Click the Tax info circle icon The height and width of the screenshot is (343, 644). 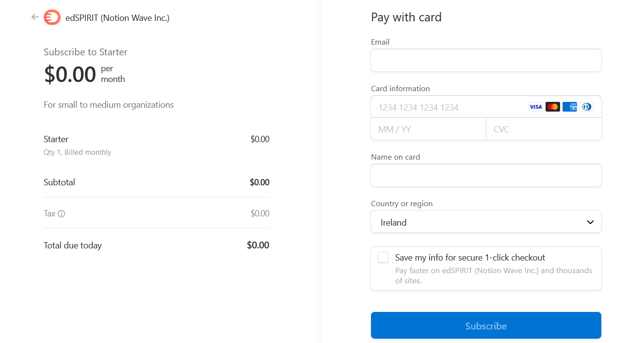tap(62, 213)
